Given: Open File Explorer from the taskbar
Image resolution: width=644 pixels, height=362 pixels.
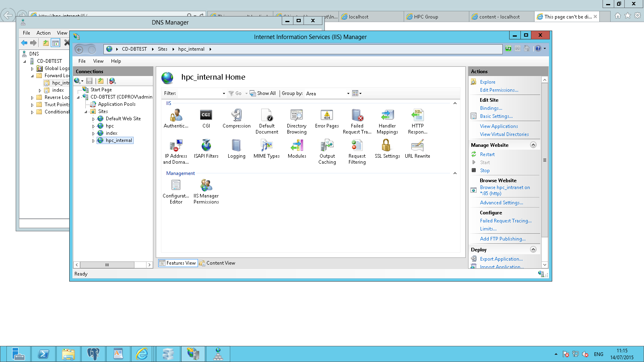Looking at the screenshot, I should point(68,354).
